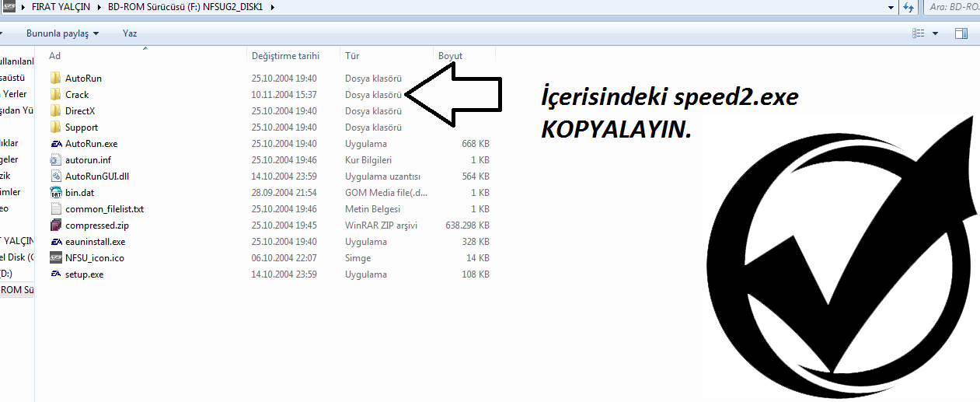Toggle the preview pane button
Viewport: 980px width, 402px height.
(x=961, y=33)
